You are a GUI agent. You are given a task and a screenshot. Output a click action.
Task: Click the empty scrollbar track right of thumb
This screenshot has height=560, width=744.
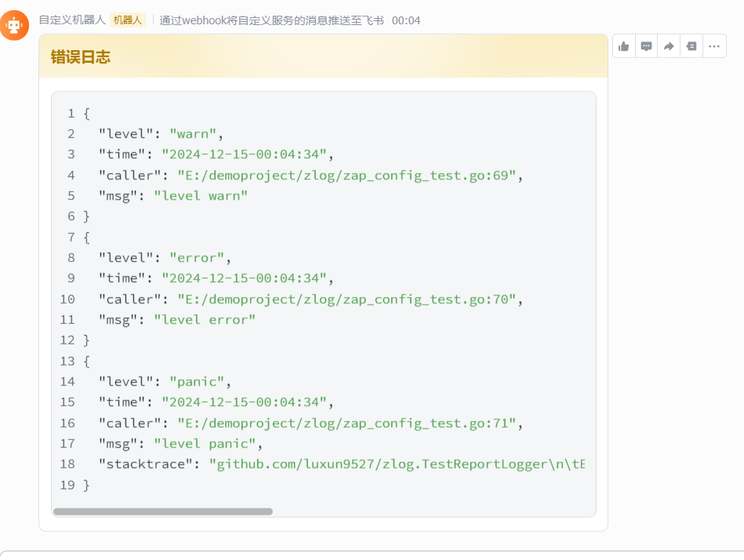[431, 511]
